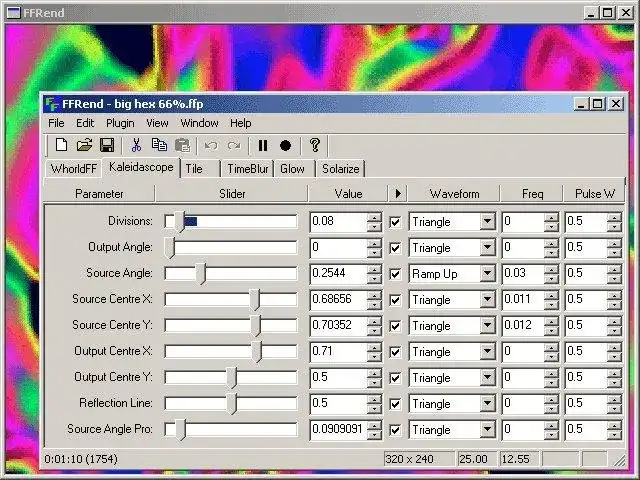Toggle the Source Angle Pro checkbox
This screenshot has height=480, width=640.
click(x=395, y=430)
